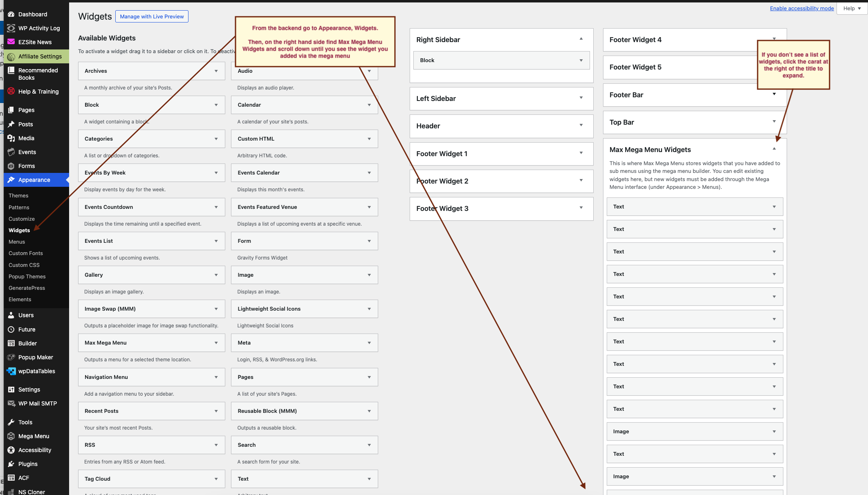Image resolution: width=868 pixels, height=495 pixels.
Task: Click the Popup Maker icon
Action: (11, 357)
